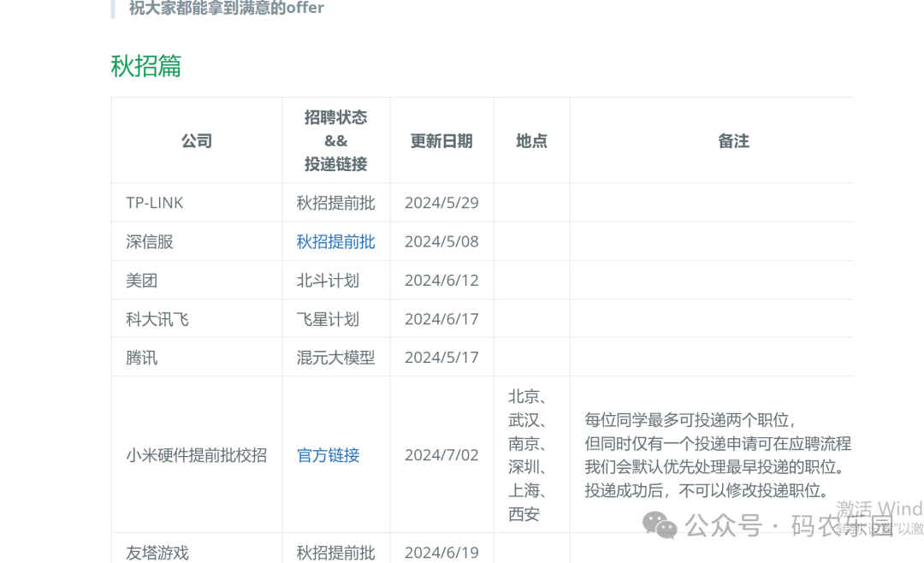Click the note line 投递成功后，不可以修改投递职位

click(708, 490)
